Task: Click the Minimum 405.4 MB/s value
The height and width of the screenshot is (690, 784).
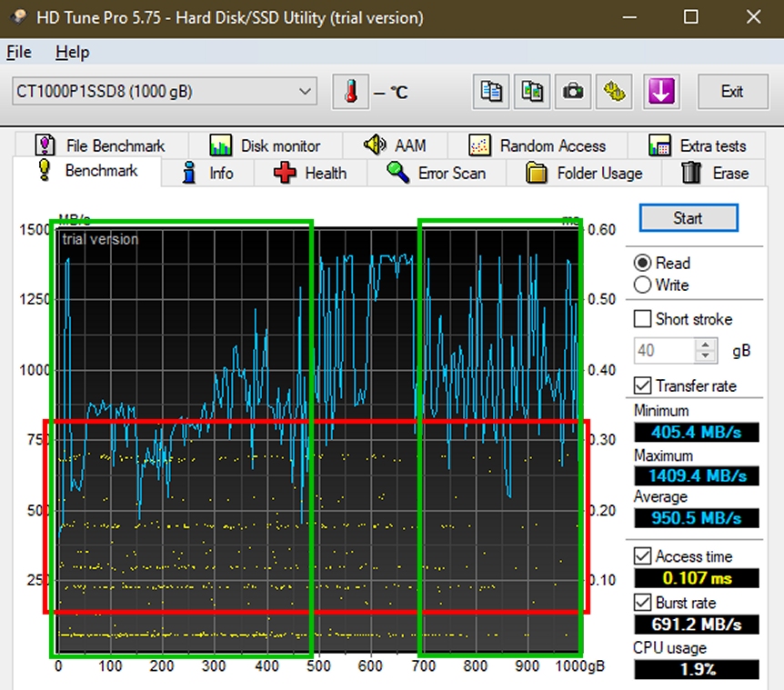Action: tap(697, 432)
